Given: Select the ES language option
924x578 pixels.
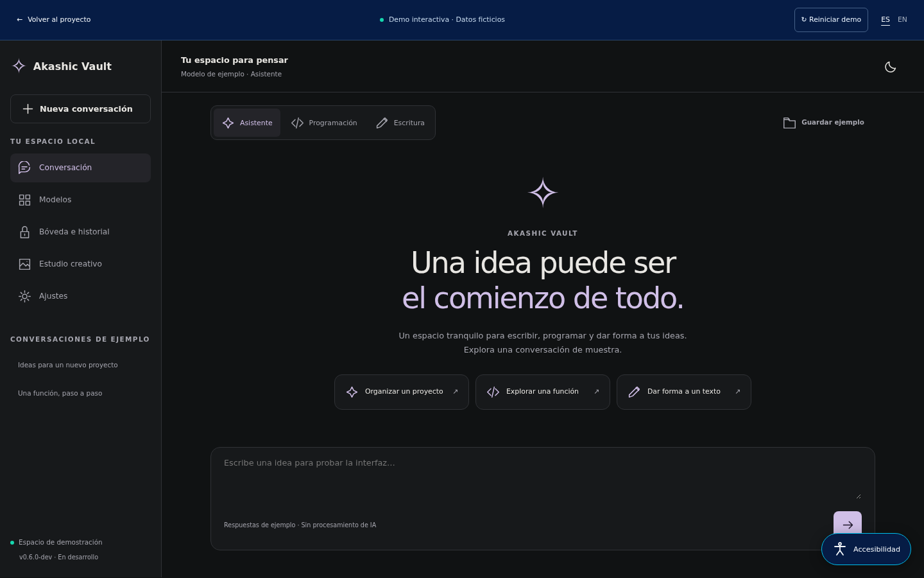Looking at the screenshot, I should pos(886,20).
